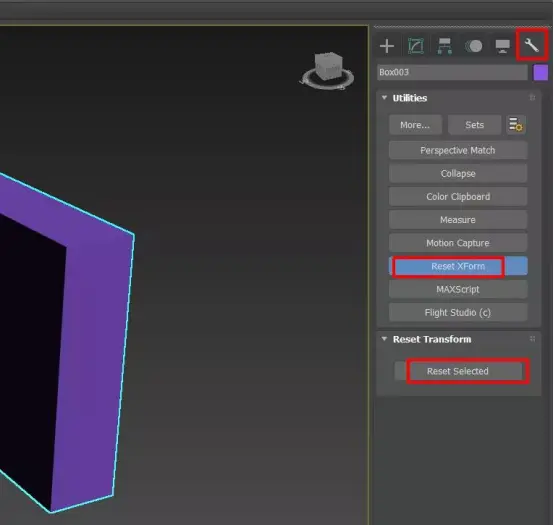Open the Display panel monitor icon
554x525 pixels.
point(502,46)
